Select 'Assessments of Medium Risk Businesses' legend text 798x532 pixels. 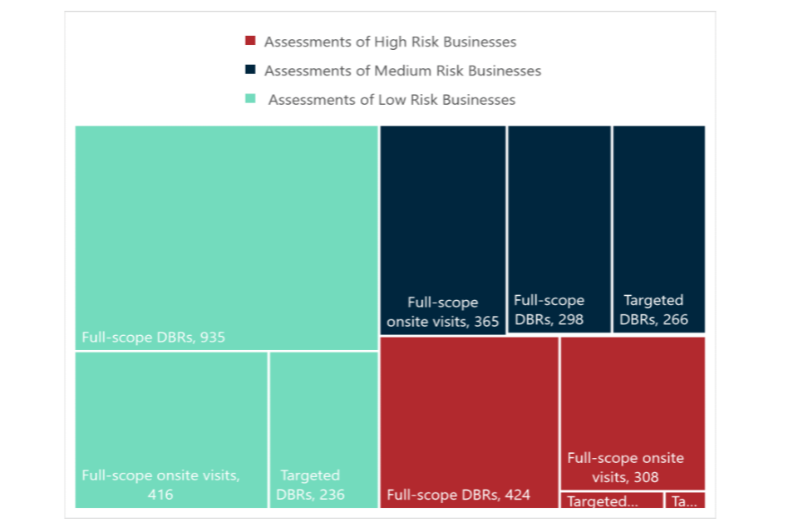[402, 71]
